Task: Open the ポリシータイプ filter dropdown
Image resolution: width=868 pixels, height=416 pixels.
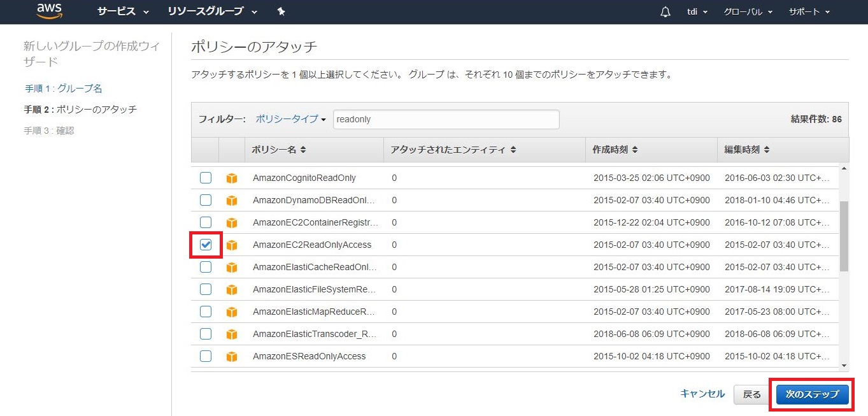Action: 290,119
